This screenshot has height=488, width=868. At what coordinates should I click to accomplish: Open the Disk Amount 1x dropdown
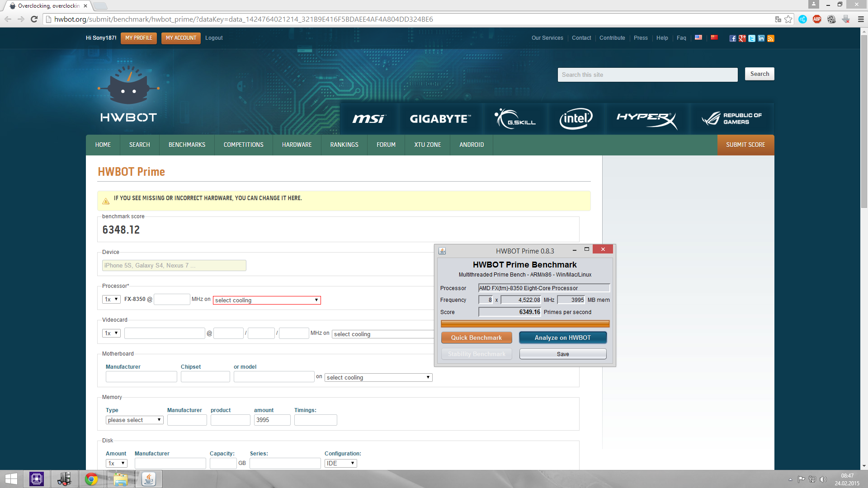pyautogui.click(x=117, y=463)
